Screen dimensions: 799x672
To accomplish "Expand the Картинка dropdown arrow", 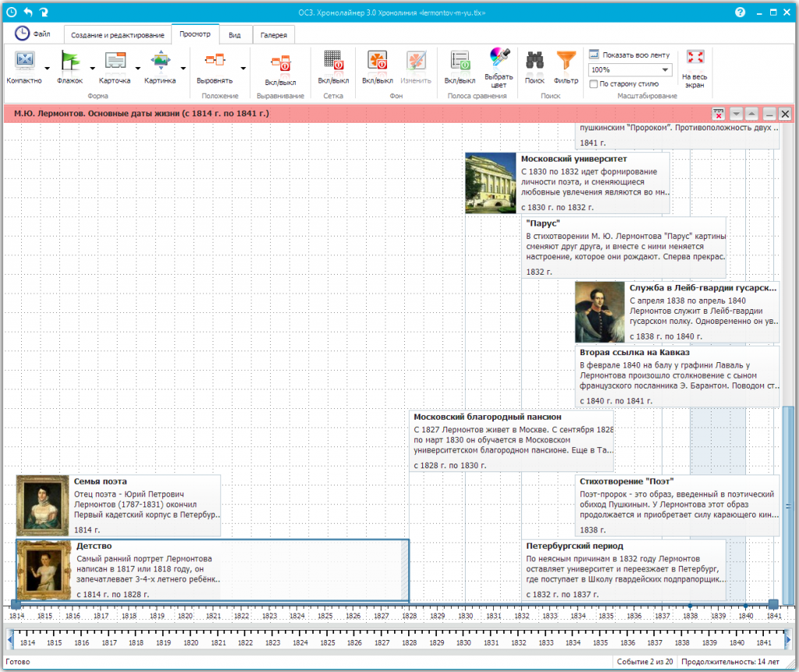I will tap(183, 69).
